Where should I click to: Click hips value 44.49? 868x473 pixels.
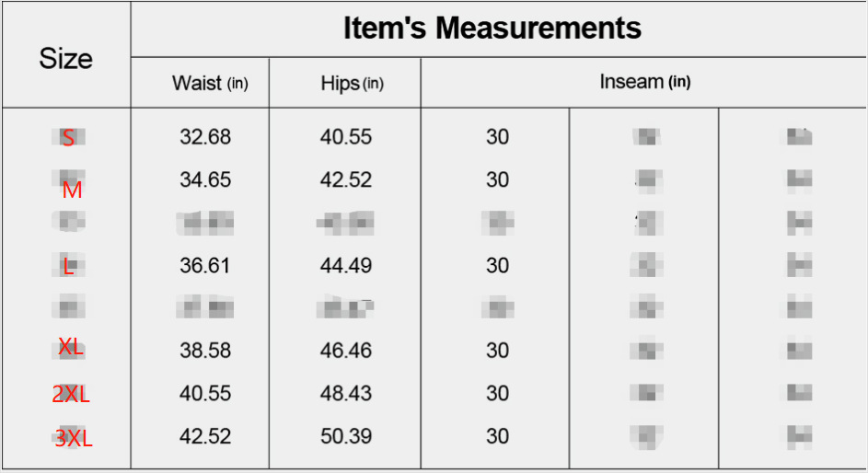click(346, 266)
